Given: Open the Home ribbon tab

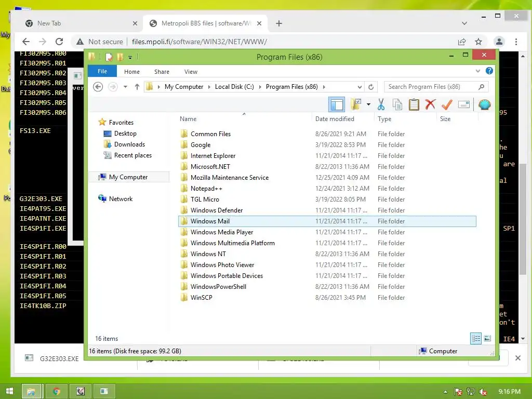Looking at the screenshot, I should coord(131,72).
